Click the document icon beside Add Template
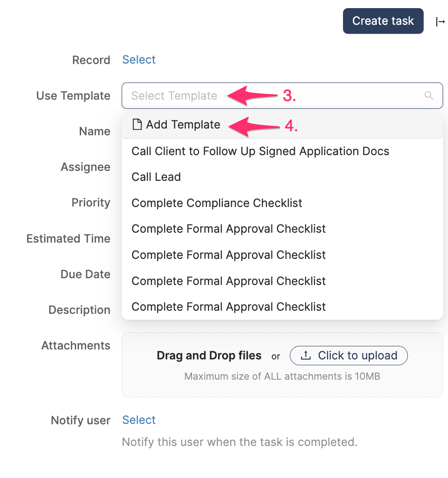Image resolution: width=448 pixels, height=478 pixels. pyautogui.click(x=137, y=124)
